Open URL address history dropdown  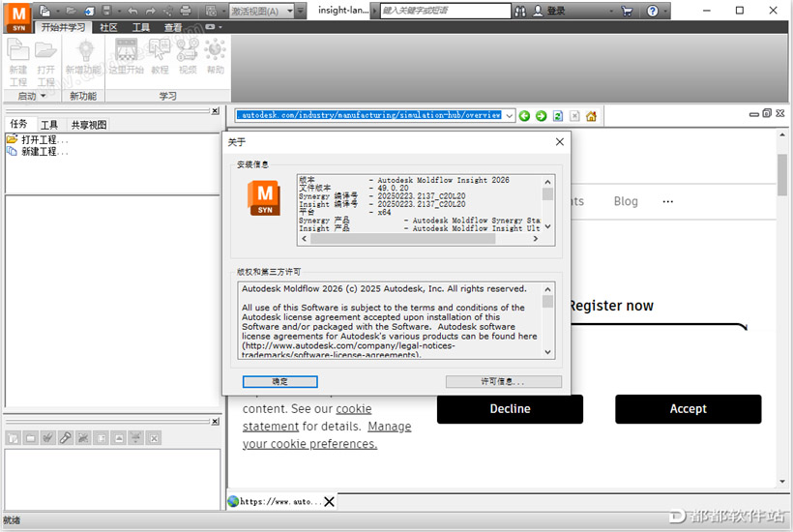510,116
